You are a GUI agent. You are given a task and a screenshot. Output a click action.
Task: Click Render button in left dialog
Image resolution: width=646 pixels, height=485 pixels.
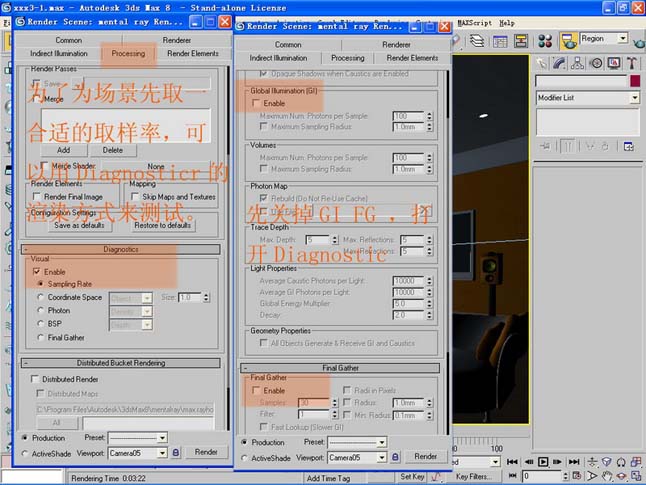point(206,452)
